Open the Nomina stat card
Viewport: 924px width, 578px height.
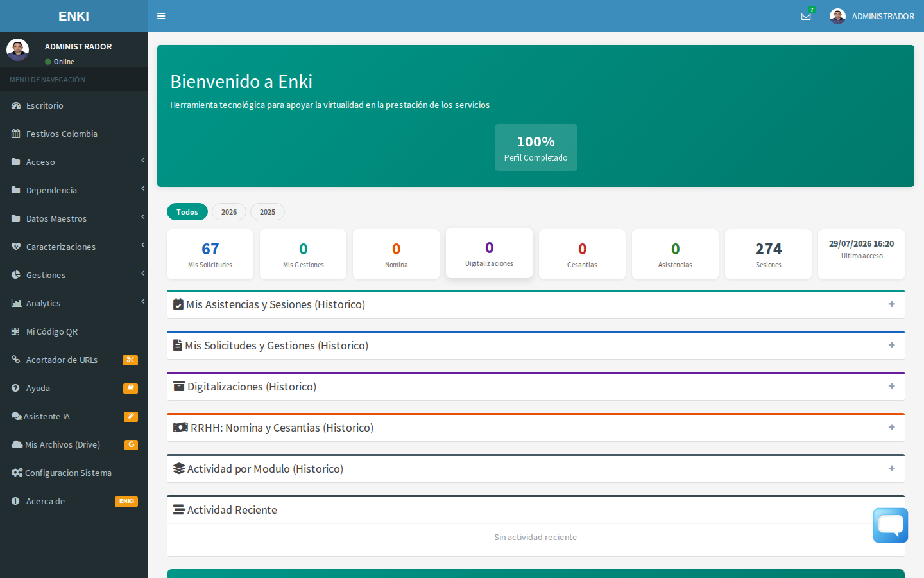point(396,254)
